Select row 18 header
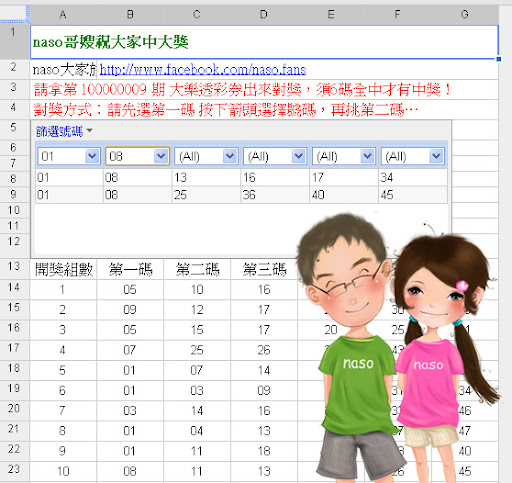The width and height of the screenshot is (512, 483). click(15, 370)
